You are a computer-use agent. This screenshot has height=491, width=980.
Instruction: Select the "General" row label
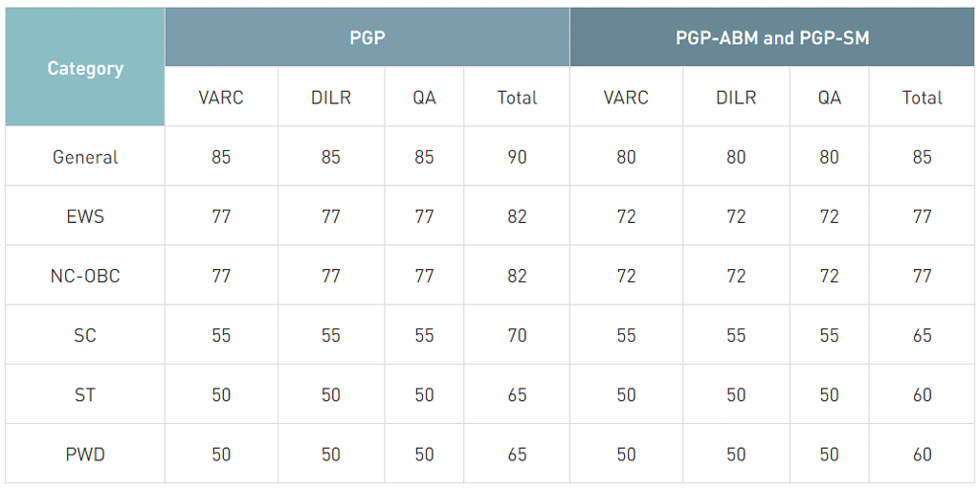(85, 157)
